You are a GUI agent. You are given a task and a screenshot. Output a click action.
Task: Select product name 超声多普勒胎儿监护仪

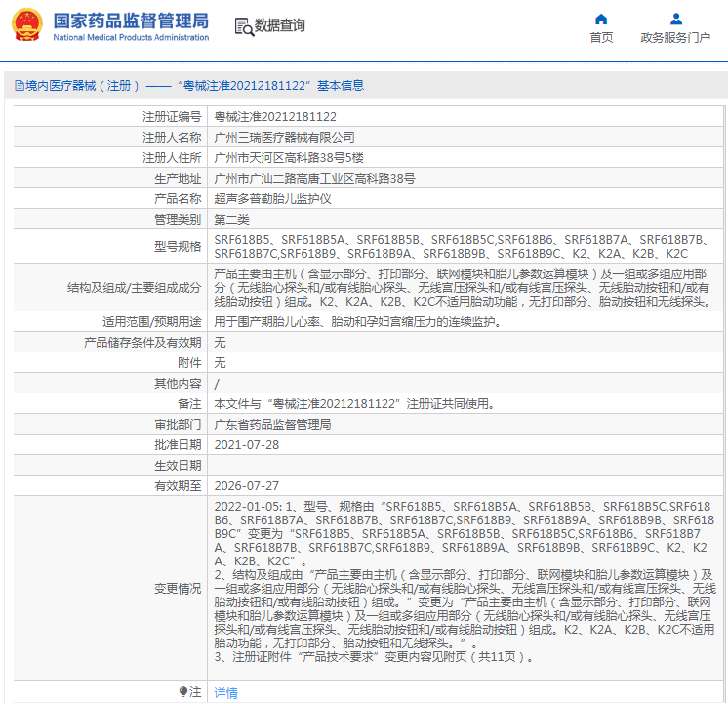tap(272, 199)
